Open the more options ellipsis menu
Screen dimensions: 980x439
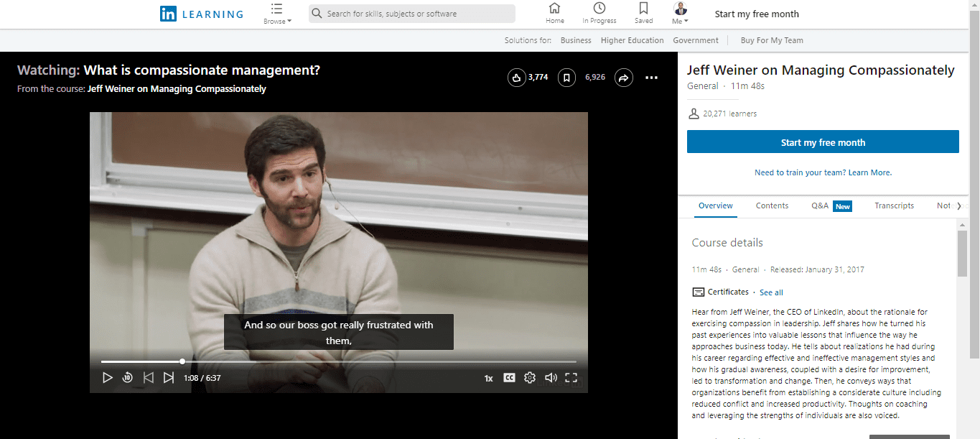click(651, 78)
